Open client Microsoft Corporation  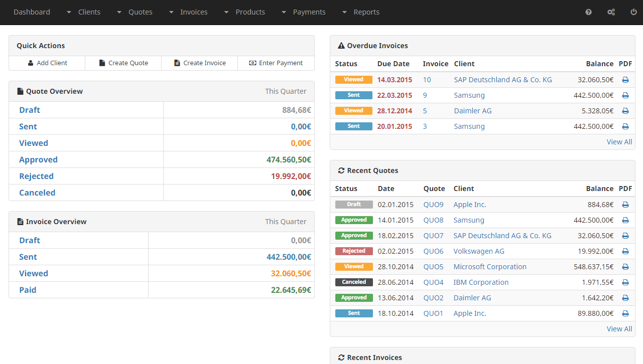(x=490, y=267)
